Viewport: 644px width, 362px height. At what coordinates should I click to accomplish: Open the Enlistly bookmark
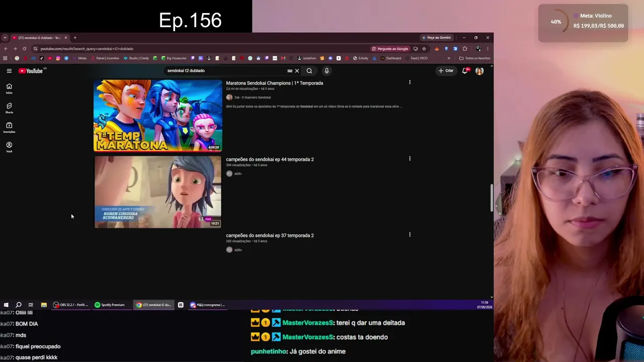click(361, 58)
